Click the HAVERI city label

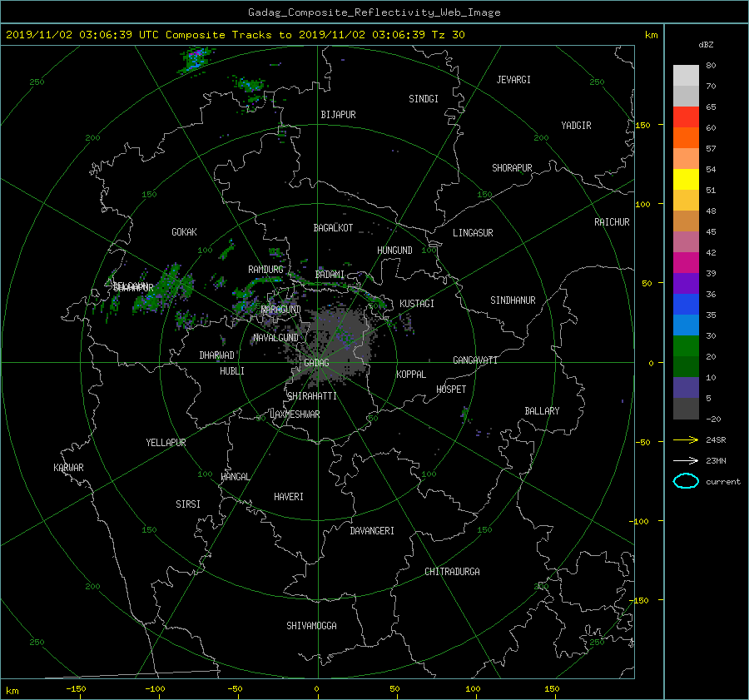pyautogui.click(x=289, y=497)
